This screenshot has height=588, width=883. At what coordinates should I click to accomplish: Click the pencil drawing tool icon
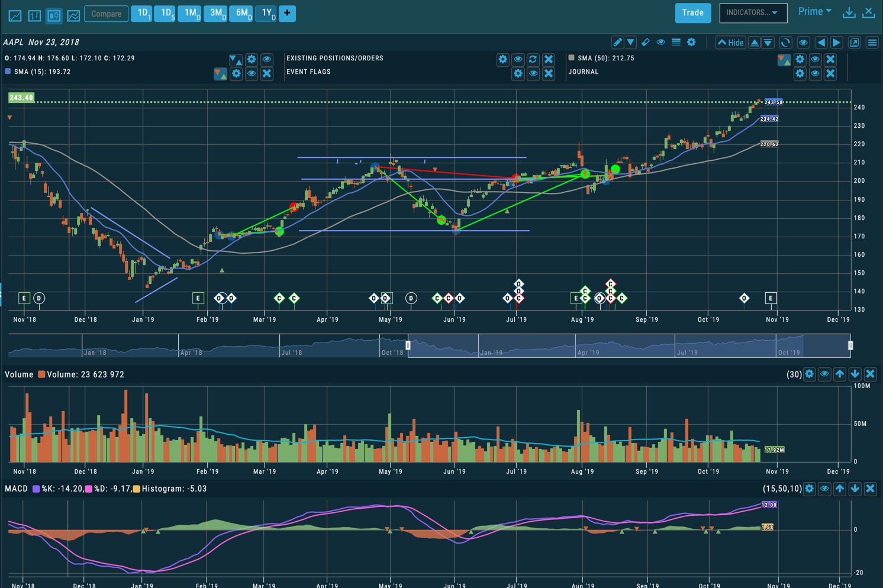617,43
